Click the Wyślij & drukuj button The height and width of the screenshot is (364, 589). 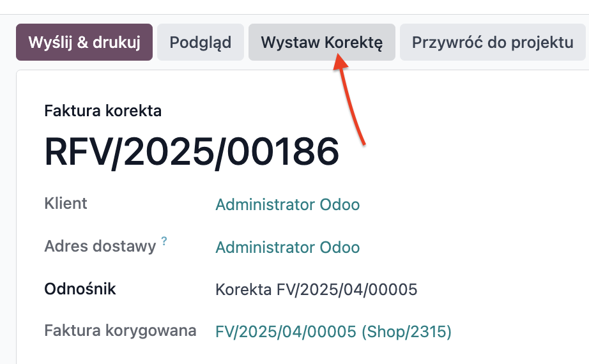(84, 42)
